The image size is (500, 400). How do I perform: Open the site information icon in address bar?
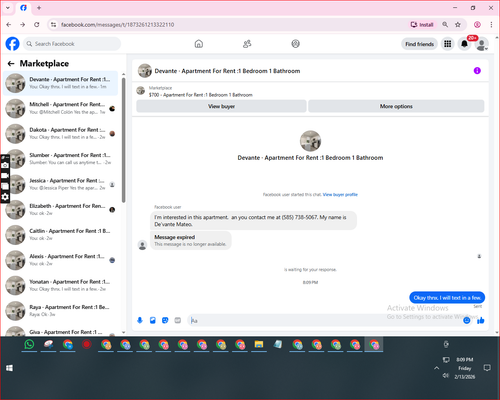click(x=53, y=25)
